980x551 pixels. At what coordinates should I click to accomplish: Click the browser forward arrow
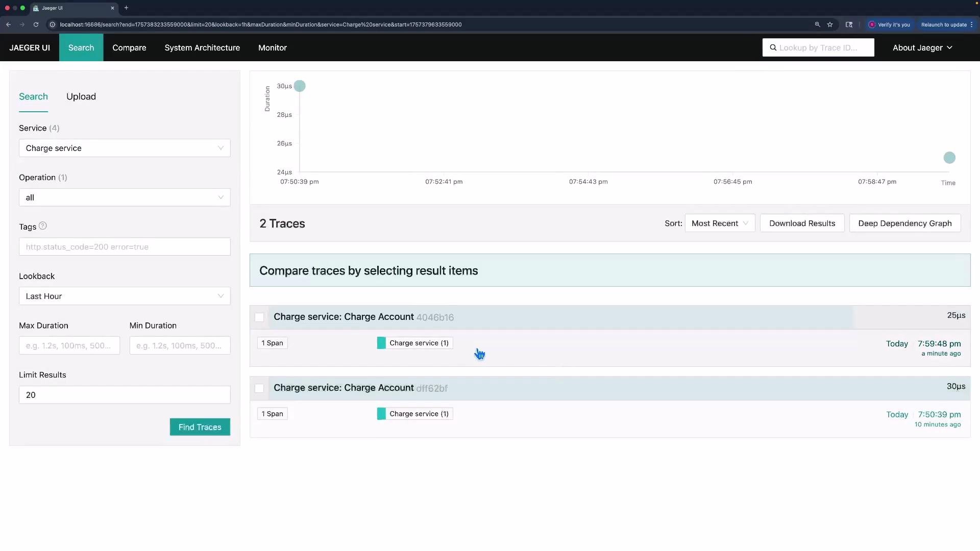click(22, 24)
